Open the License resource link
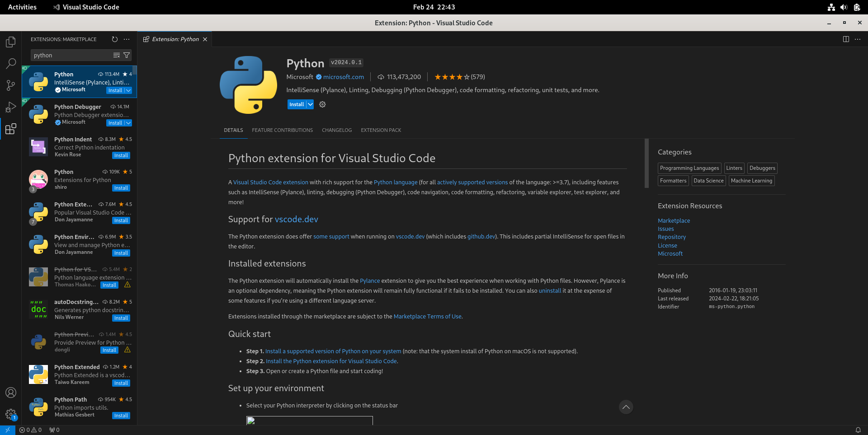The width and height of the screenshot is (868, 435). tap(667, 245)
